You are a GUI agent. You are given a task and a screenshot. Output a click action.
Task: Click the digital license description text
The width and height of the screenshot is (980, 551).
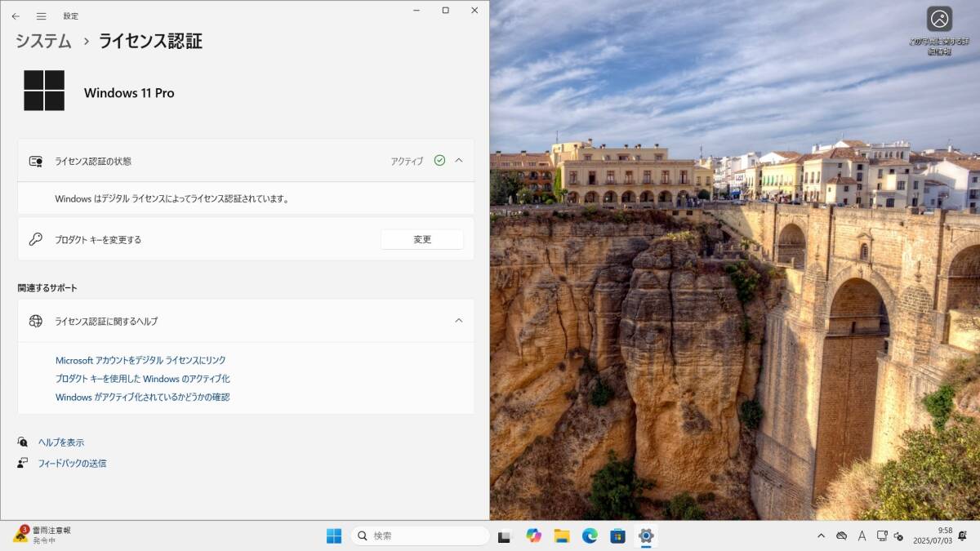172,198
